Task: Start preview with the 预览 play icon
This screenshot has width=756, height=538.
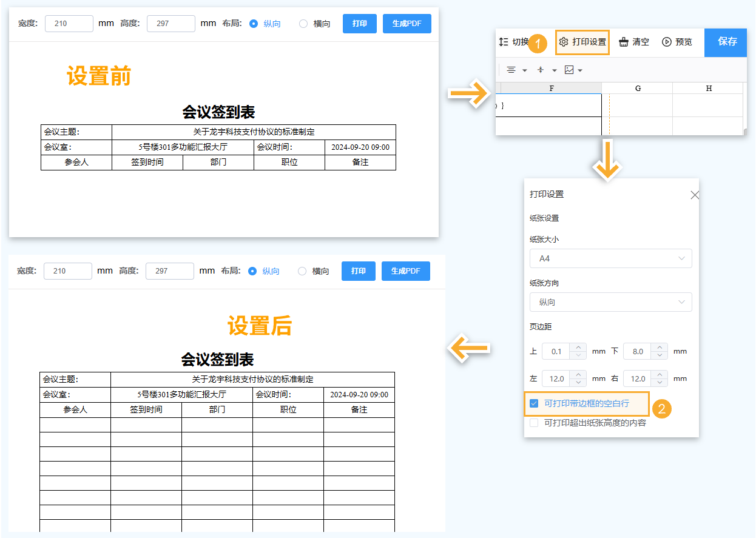Action: pos(666,42)
